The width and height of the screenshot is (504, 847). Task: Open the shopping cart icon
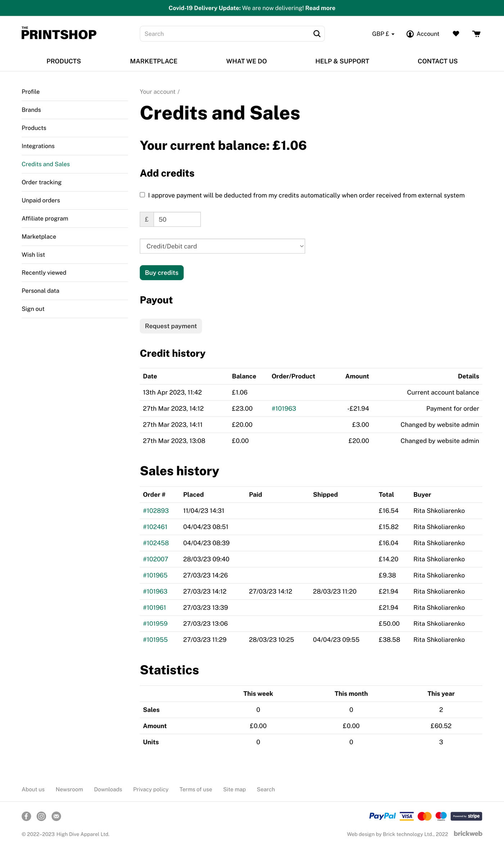point(476,34)
